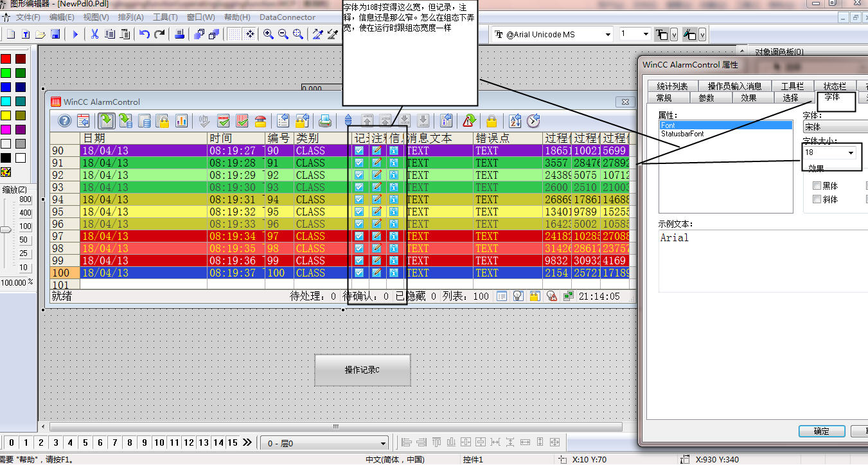868x465 pixels.
Task: Toggle layer 15 visibility button
Action: tap(233, 442)
